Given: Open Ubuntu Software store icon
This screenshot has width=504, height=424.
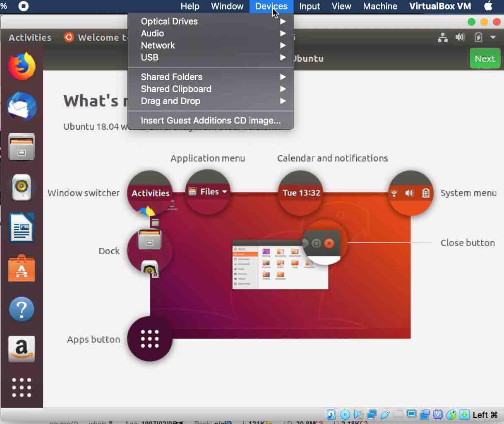Looking at the screenshot, I should pos(22,268).
